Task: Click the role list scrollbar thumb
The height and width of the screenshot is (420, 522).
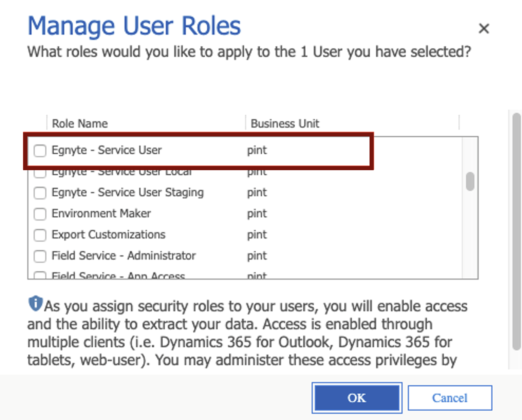Action: pyautogui.click(x=470, y=181)
